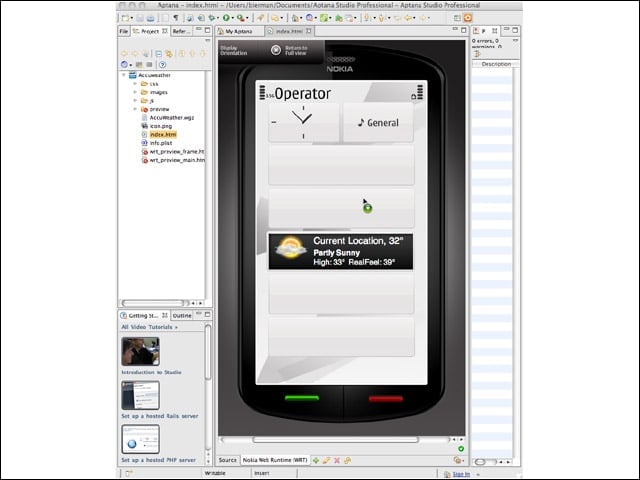Tap the clock widget on phone screen
Viewport: 640px width, 480px height.
pyautogui.click(x=304, y=122)
